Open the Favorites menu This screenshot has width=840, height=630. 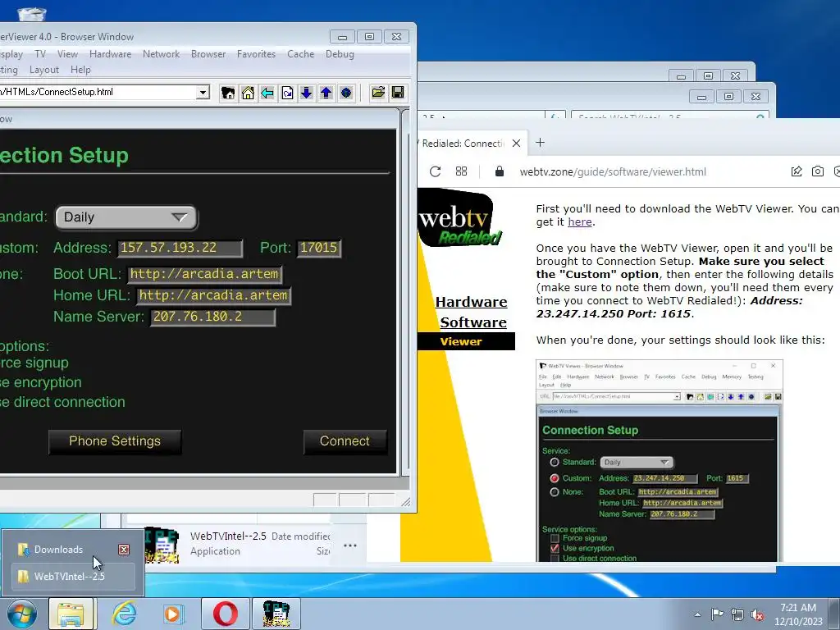coord(256,54)
